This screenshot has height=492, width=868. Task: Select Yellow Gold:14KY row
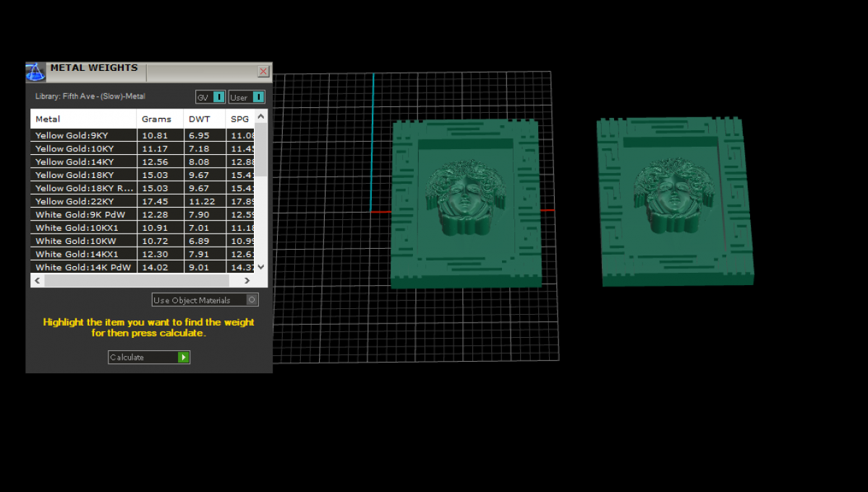coord(83,162)
